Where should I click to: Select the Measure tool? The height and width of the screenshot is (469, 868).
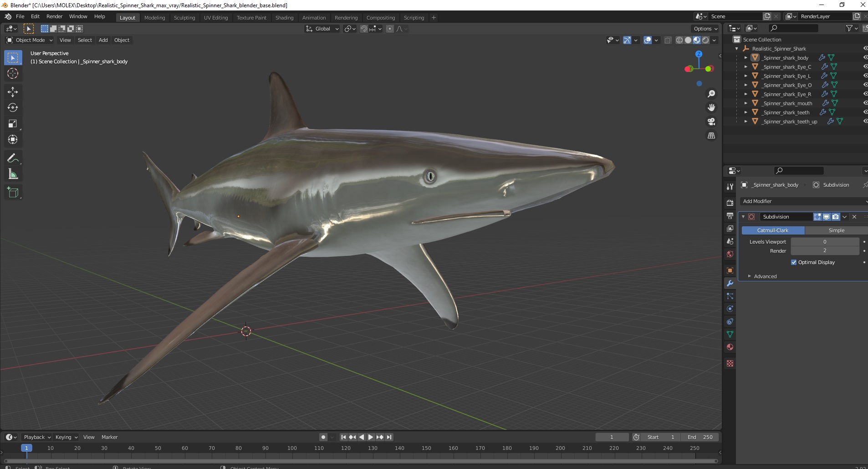coord(13,174)
